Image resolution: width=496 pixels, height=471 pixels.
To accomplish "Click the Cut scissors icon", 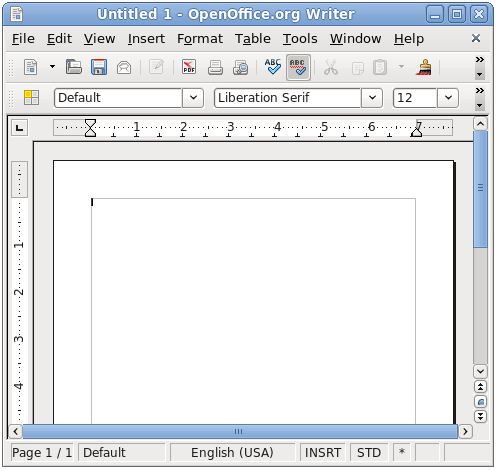I will tap(331, 67).
